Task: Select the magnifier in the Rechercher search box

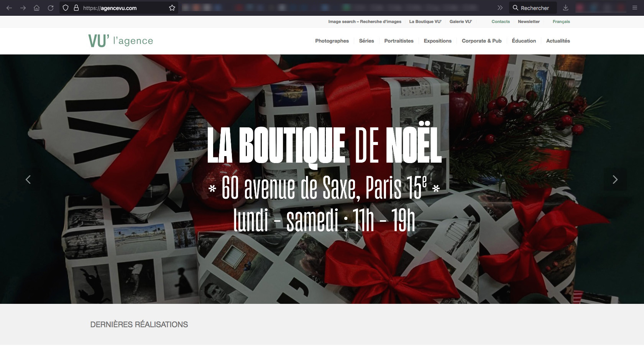Action: coord(516,7)
